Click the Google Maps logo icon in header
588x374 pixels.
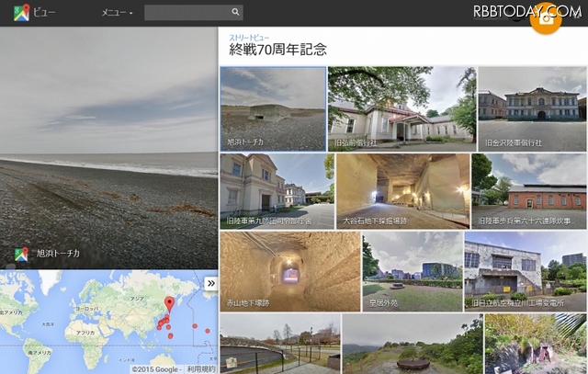coord(21,12)
